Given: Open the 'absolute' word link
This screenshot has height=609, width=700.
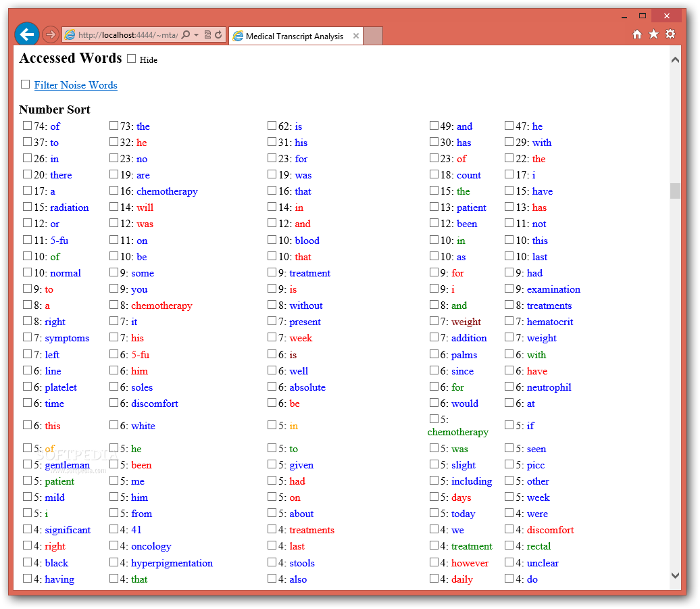Looking at the screenshot, I should (x=307, y=387).
